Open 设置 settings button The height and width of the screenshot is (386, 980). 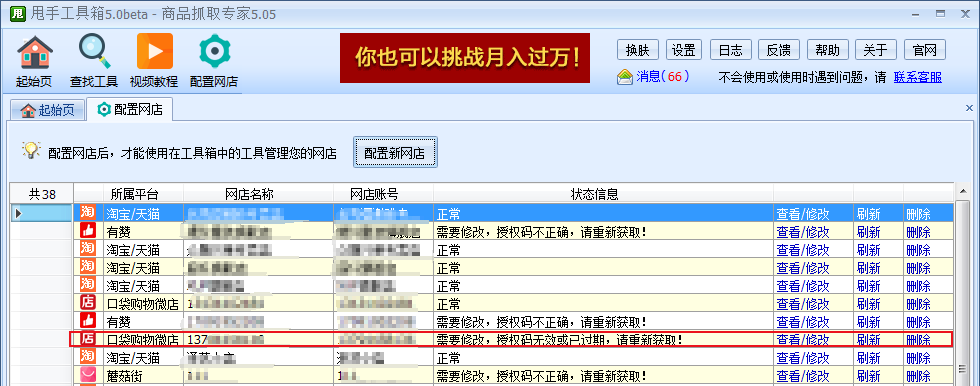click(x=684, y=50)
